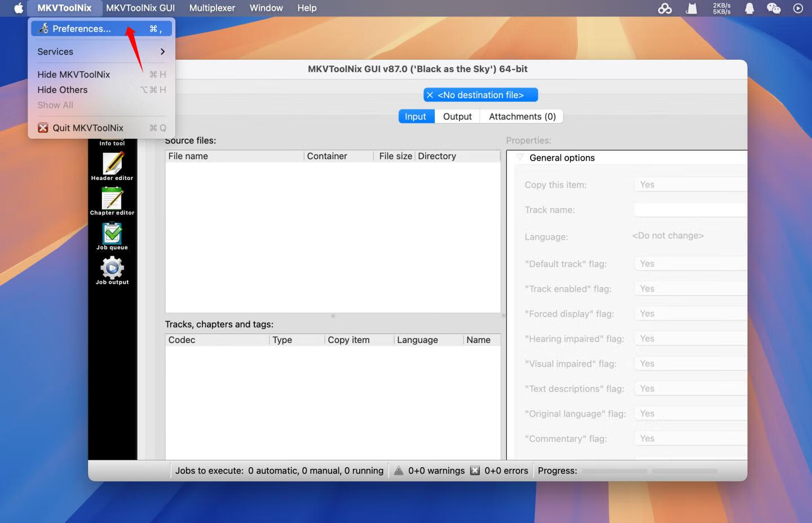Screen dimensions: 812x523
Task: Open the "Hearing impaired" flag dropdown
Action: [691, 339]
